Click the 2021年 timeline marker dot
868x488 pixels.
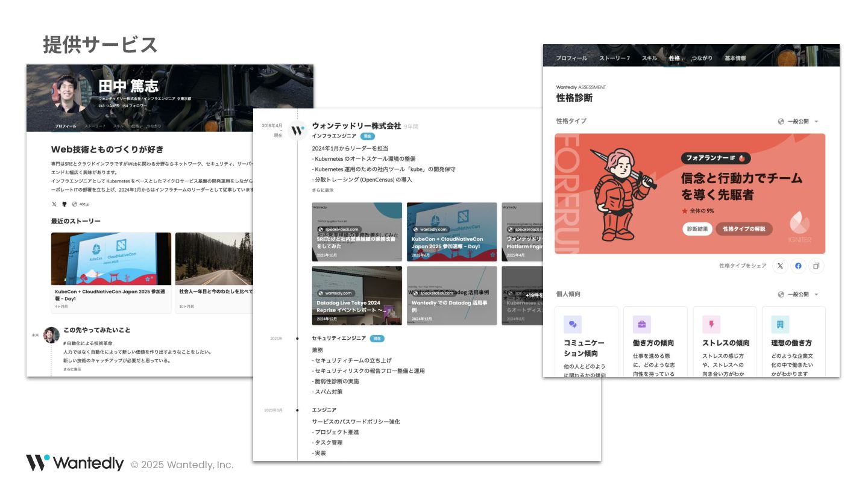click(x=297, y=339)
